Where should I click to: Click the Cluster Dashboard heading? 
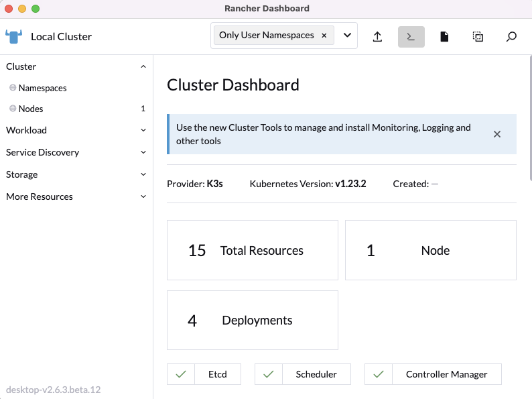[233, 85]
